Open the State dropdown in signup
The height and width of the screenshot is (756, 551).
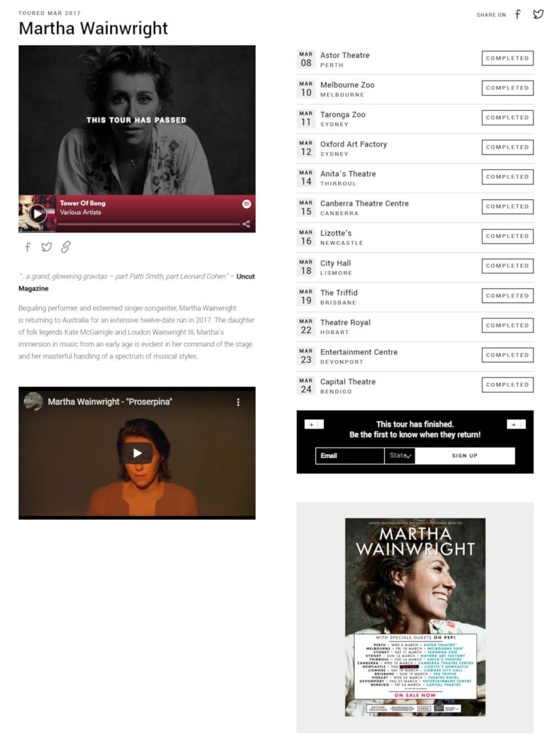pos(399,456)
